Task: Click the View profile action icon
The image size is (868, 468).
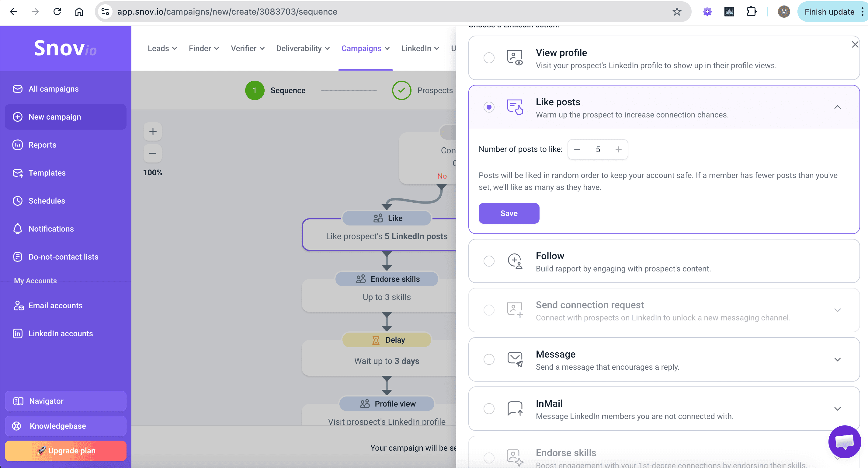Action: (515, 58)
